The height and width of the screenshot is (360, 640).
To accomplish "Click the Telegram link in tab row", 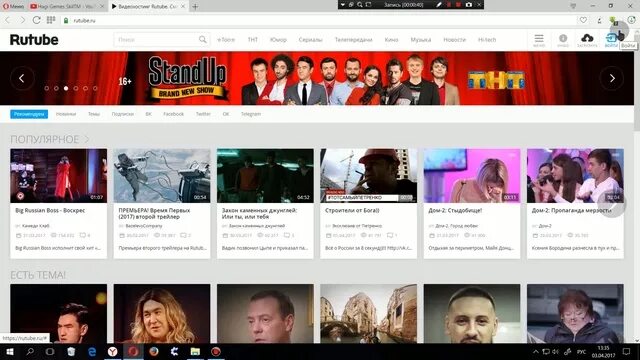I will [x=251, y=114].
